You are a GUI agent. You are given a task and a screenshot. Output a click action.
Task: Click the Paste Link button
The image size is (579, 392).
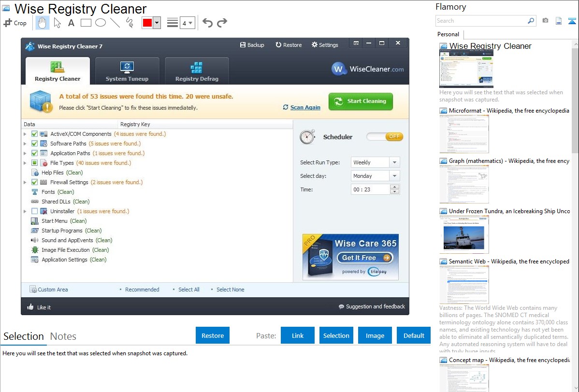pos(298,335)
